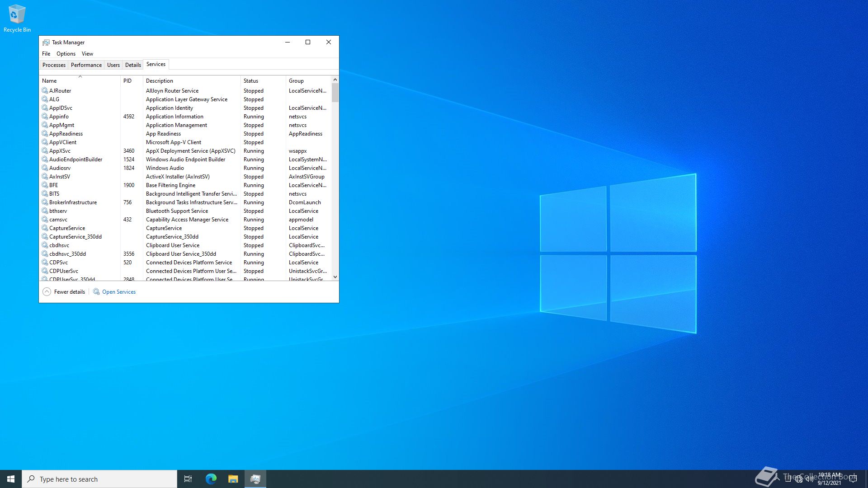Sort services by the Status column
This screenshot has width=868, height=488.
point(263,81)
